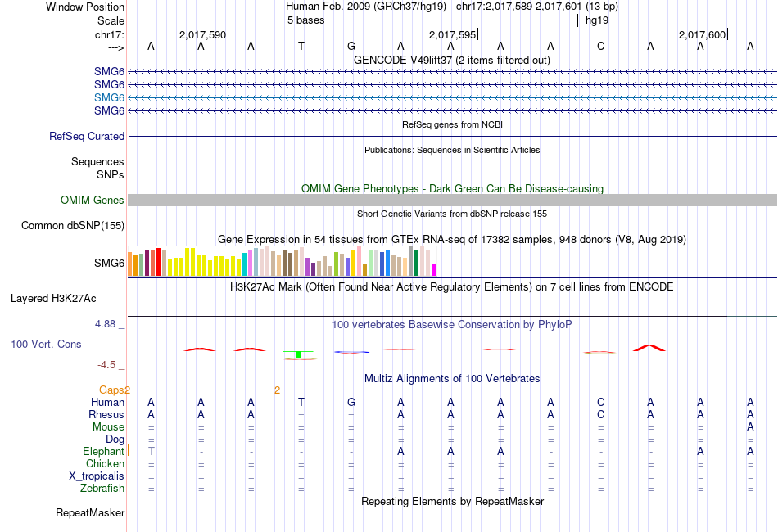Click the SMG6 label beside the GTEx expression bars
Viewport: 778px width, 532px height.
(109, 263)
